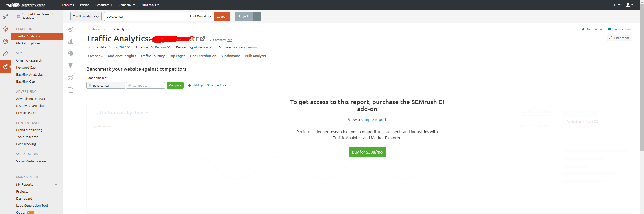Open the Traffic Analytics tool dropdown
644x214 pixels.
(86, 16)
